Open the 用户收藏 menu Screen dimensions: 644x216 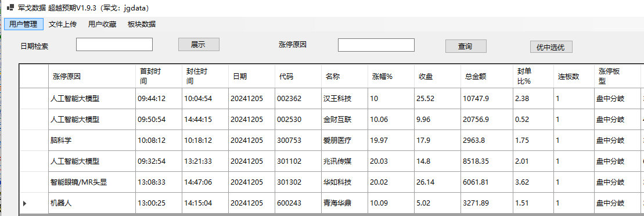pyautogui.click(x=102, y=24)
